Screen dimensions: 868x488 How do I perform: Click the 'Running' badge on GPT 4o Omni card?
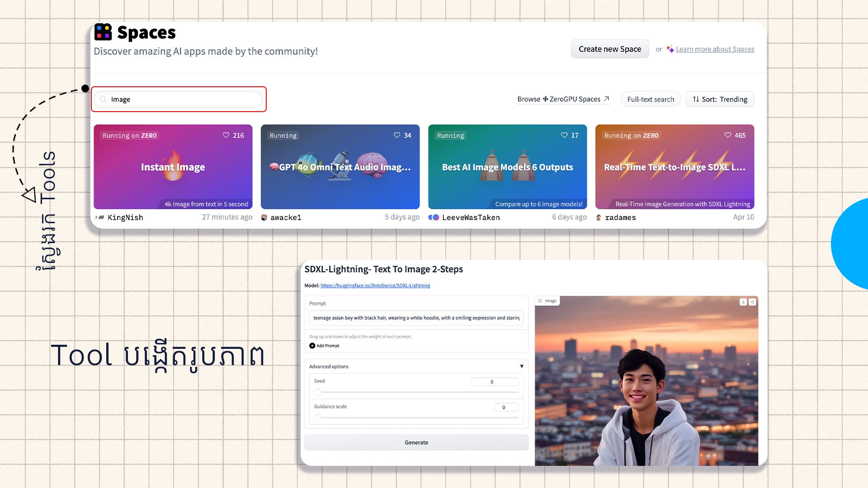pos(283,136)
